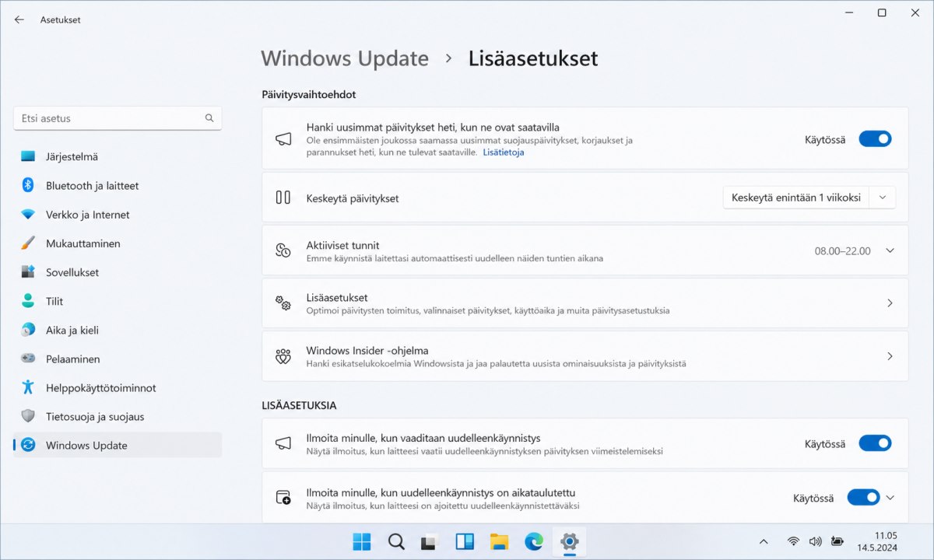Click icon beside uudelleenkäynnistys on aikataulutettu

283,497
